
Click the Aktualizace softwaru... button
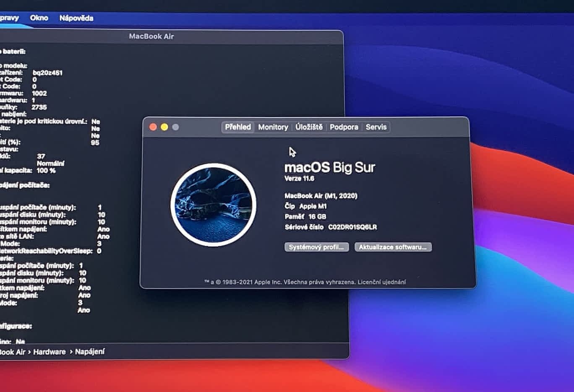(x=393, y=247)
